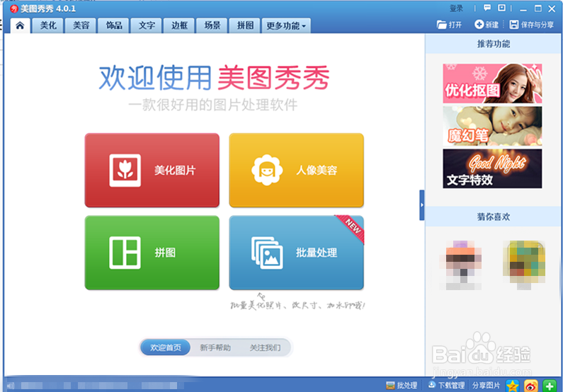Image resolution: width=563 pixels, height=392 pixels.
Task: Click the 猜你喜欢 panel header
Action: click(x=494, y=217)
